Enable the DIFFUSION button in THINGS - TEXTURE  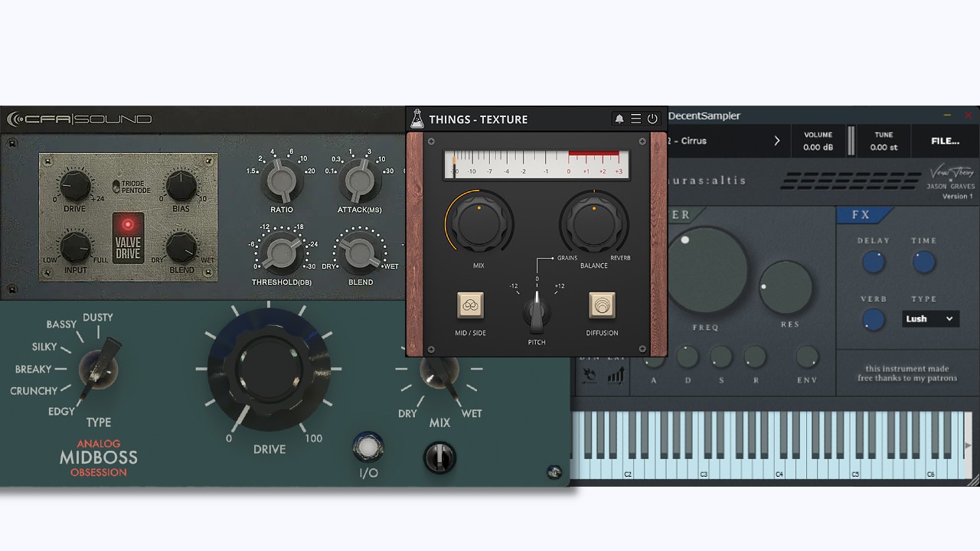coord(602,306)
